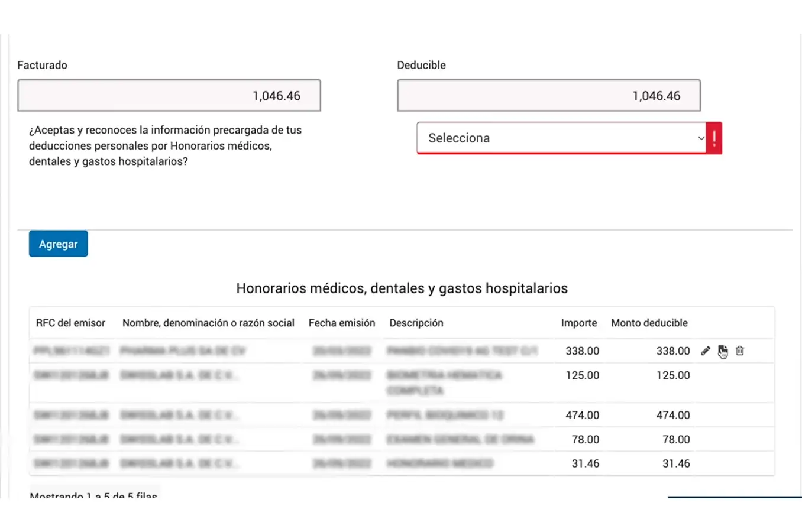Sort by the Fecha emisión column

pyautogui.click(x=342, y=323)
